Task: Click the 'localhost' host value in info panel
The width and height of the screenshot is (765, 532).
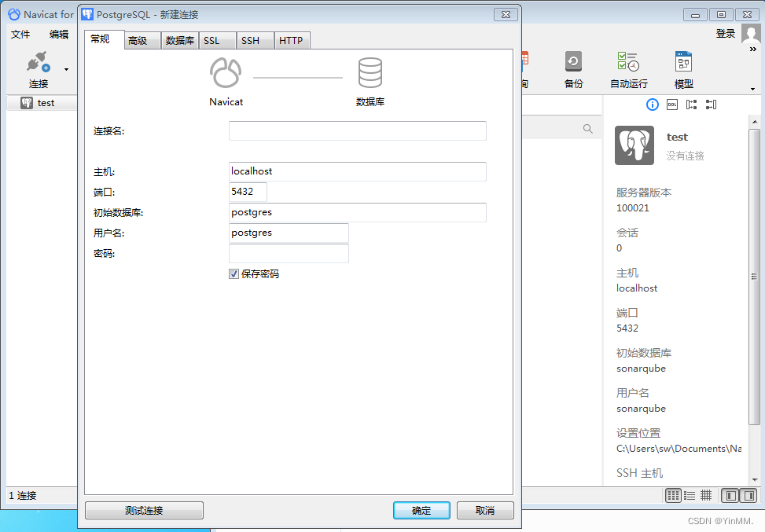Action: [637, 288]
